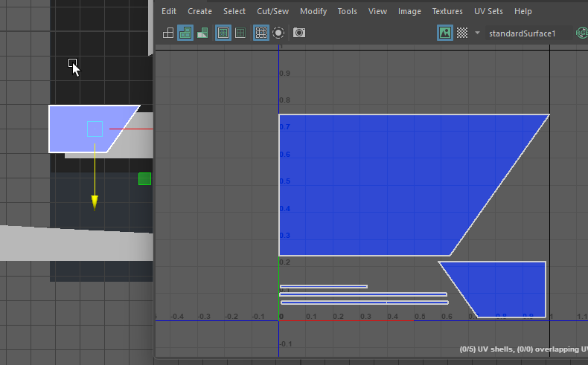This screenshot has height=365, width=588.
Task: Toggle the checkered texture icon
Action: click(462, 33)
